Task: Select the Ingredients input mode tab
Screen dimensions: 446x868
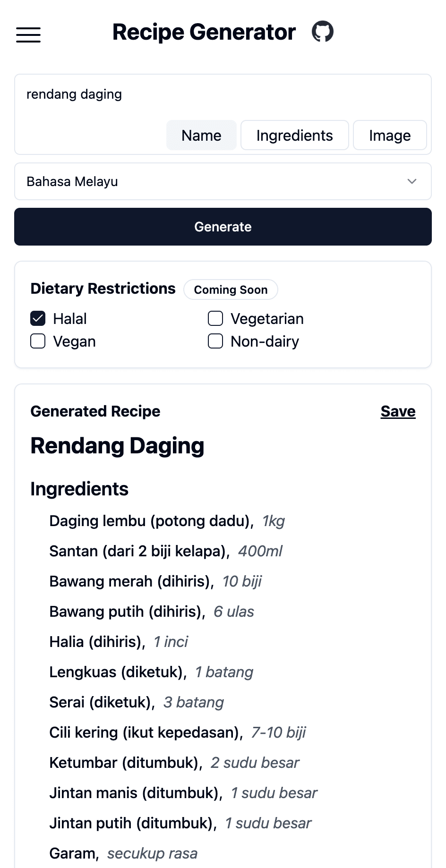Action: tap(295, 136)
